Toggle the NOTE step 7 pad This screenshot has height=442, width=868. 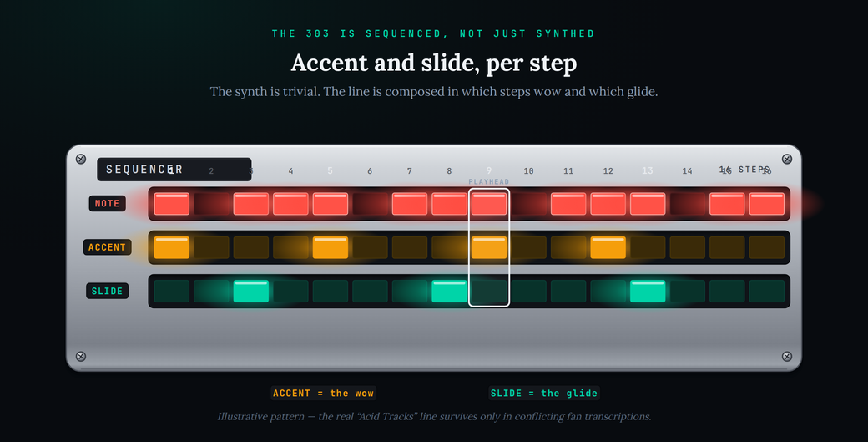point(410,204)
